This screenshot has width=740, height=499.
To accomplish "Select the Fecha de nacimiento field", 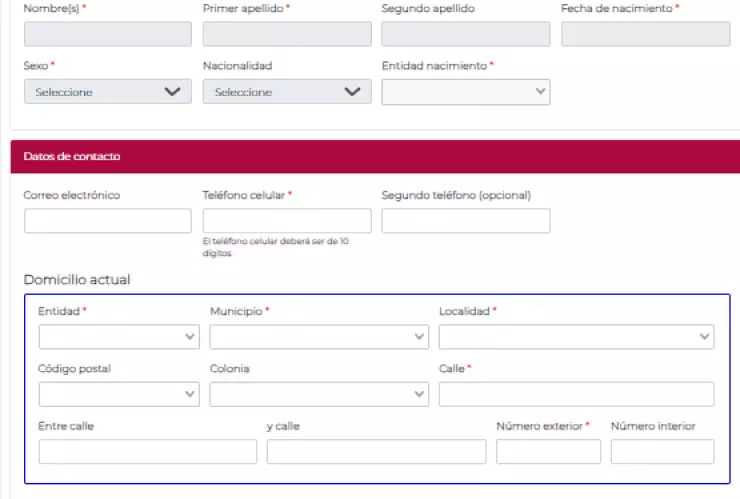I will pos(645,34).
